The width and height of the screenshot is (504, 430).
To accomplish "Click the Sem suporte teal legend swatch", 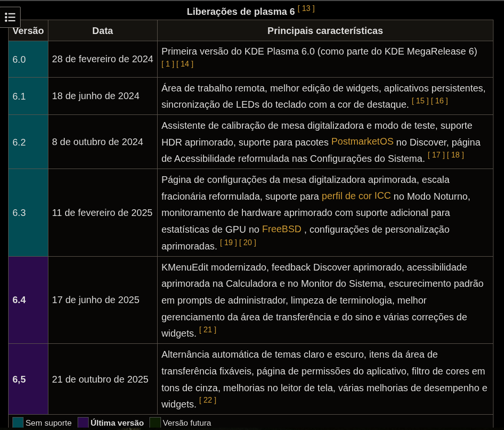I will [18, 423].
